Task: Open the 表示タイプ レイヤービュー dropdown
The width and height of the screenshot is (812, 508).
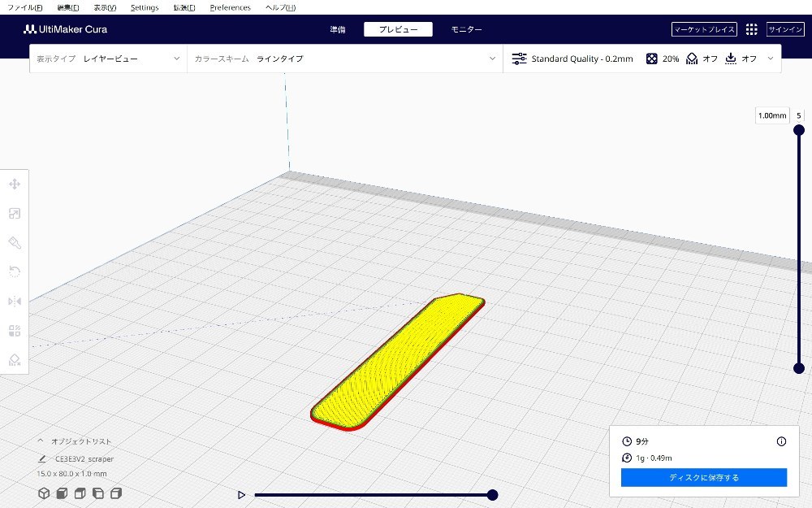Action: tap(108, 59)
